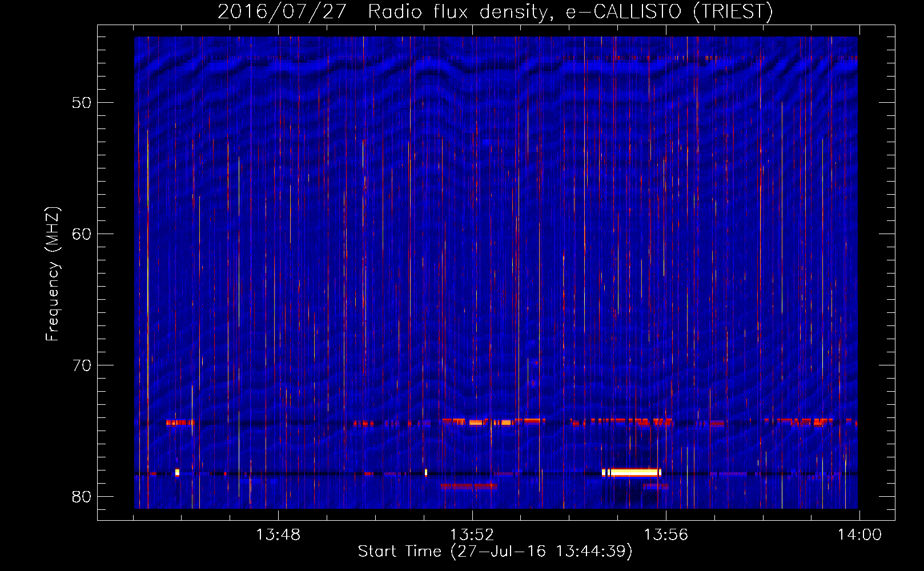The image size is (924, 571).
Task: Click the 14:00 time tick label
Action: pyautogui.click(x=859, y=535)
